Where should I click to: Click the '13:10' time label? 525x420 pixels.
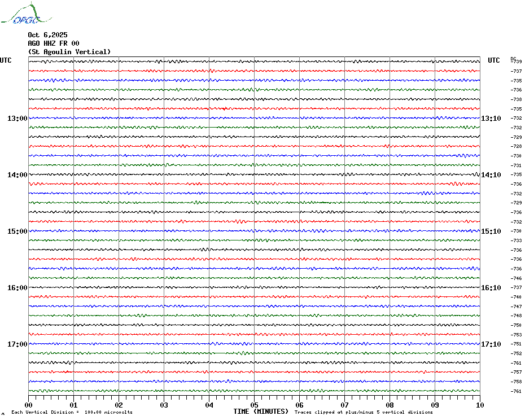491,118
